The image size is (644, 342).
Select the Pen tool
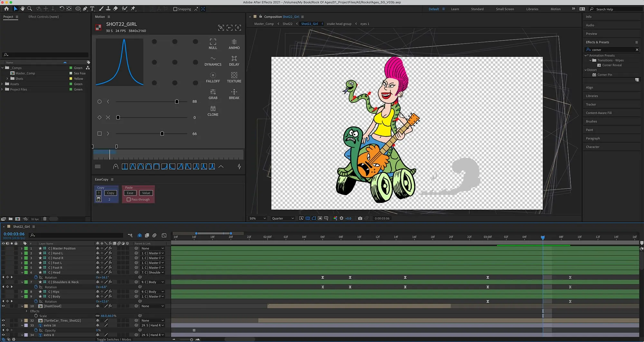[85, 9]
